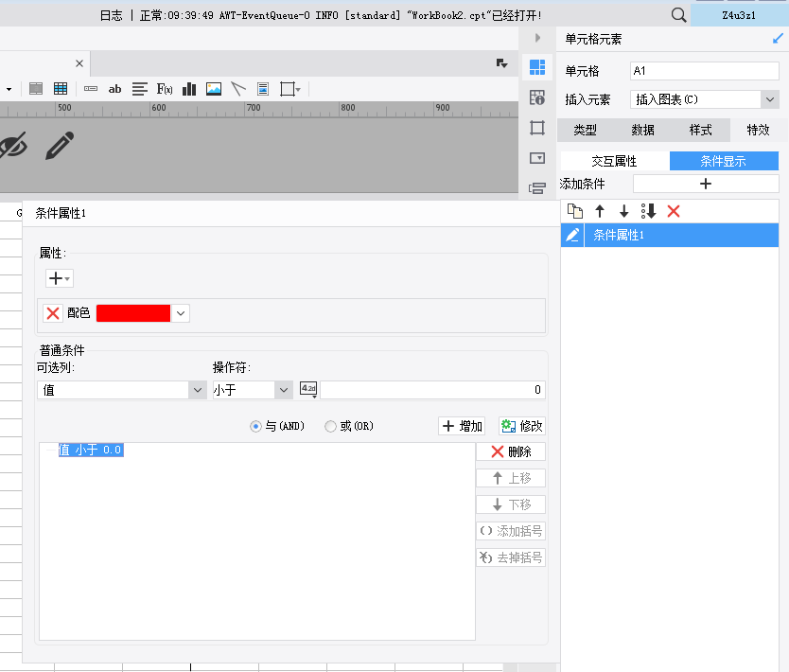Remove the 配色 attribute

[x=53, y=313]
